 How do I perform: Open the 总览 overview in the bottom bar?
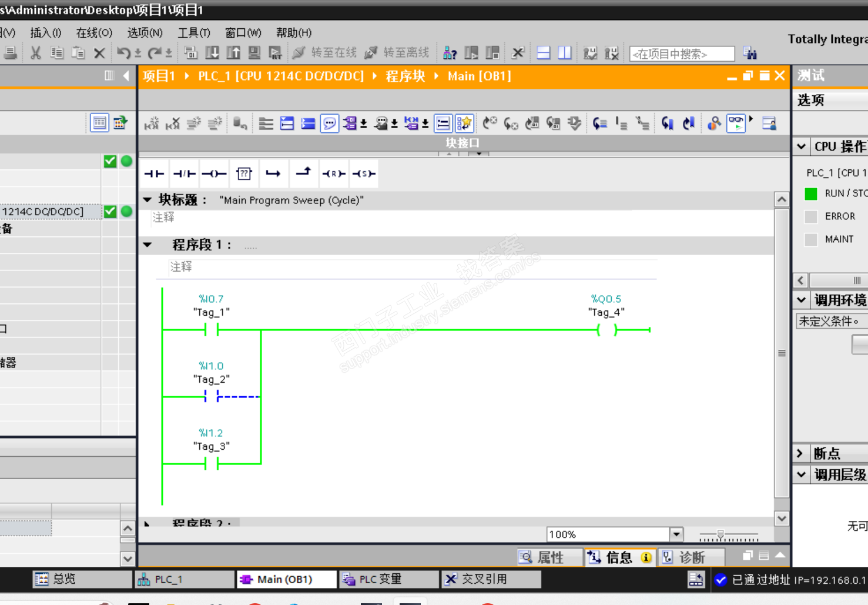(x=82, y=579)
